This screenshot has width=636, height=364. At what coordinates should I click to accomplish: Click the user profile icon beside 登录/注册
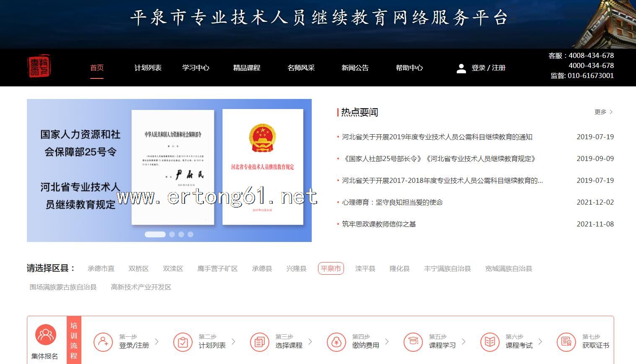(461, 68)
